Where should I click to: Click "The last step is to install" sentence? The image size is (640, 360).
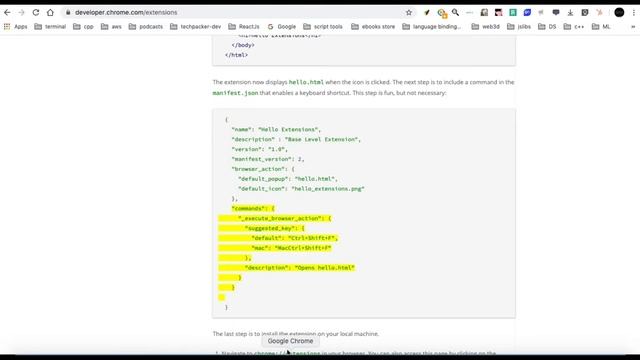click(x=296, y=333)
